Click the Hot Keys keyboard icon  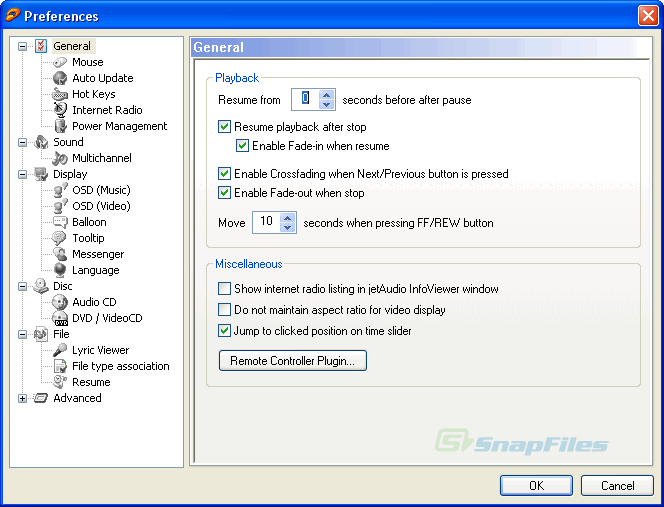60,94
